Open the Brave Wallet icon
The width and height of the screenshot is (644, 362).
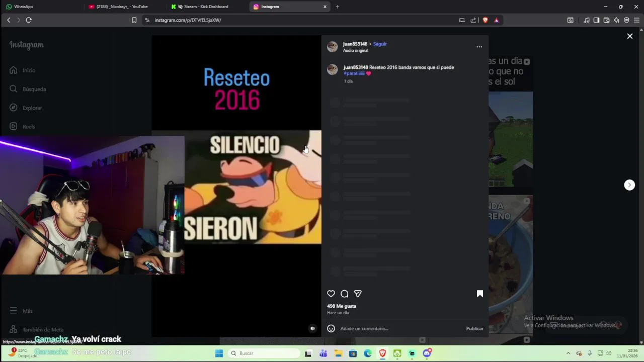click(x=606, y=20)
